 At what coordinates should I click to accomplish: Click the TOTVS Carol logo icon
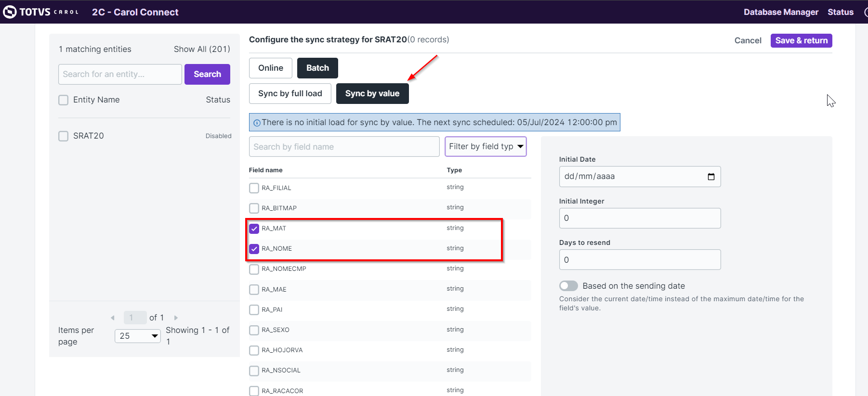(10, 12)
